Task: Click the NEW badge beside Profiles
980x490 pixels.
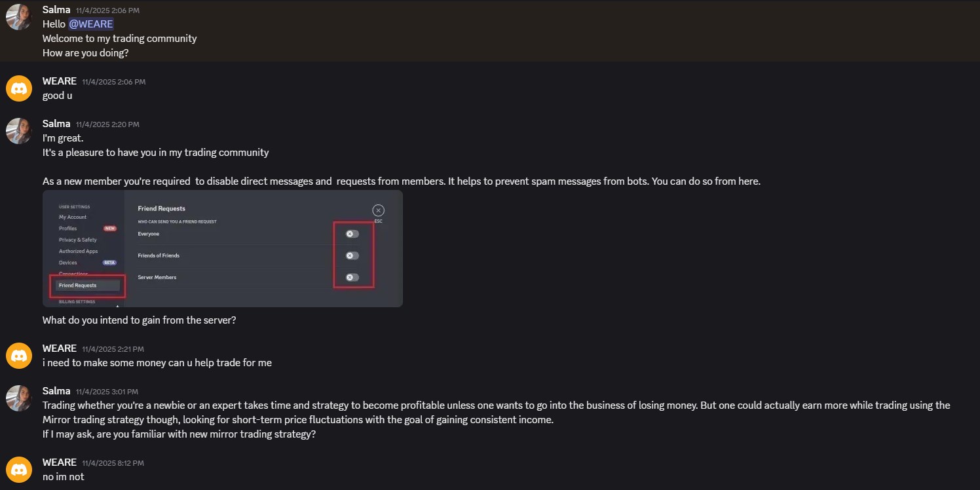Action: (110, 228)
